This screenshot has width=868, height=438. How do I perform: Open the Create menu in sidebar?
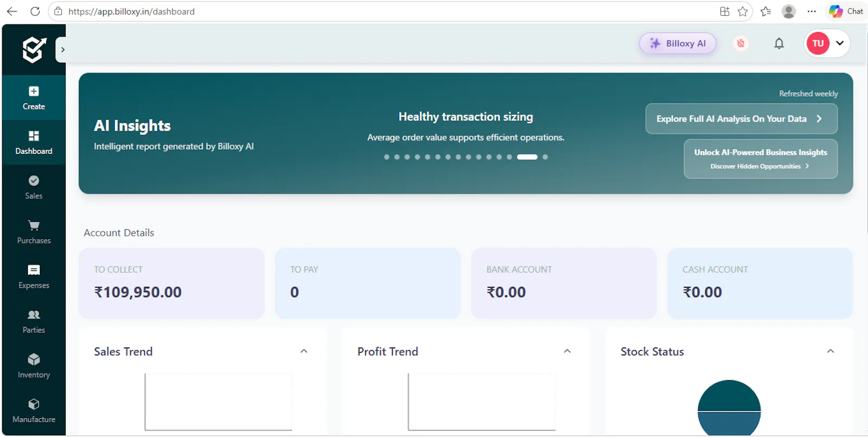coord(34,98)
